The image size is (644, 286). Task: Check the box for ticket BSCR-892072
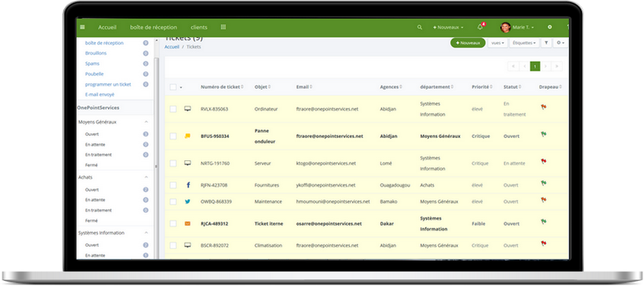point(173,245)
